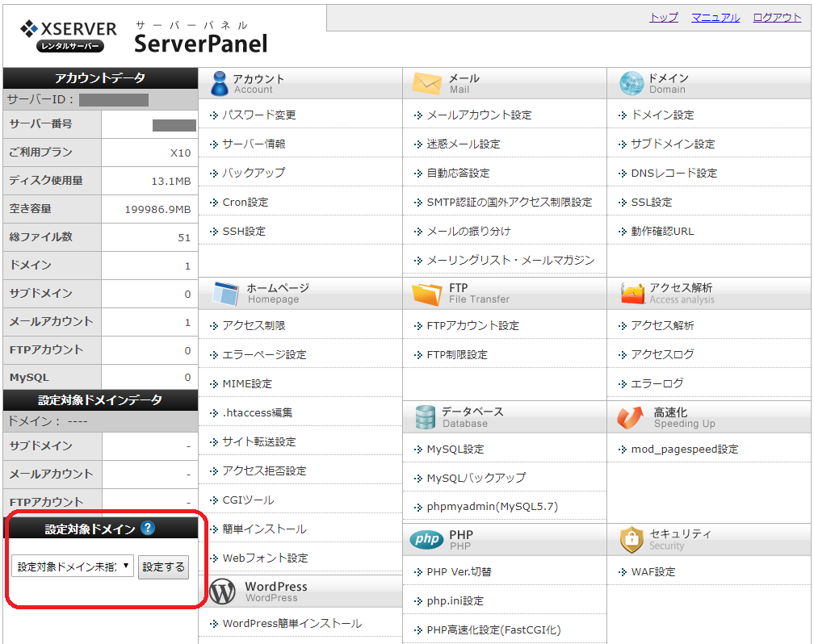Open SMTP認証の国外アクセス制限設定
The height and width of the screenshot is (644, 814).
(x=510, y=202)
